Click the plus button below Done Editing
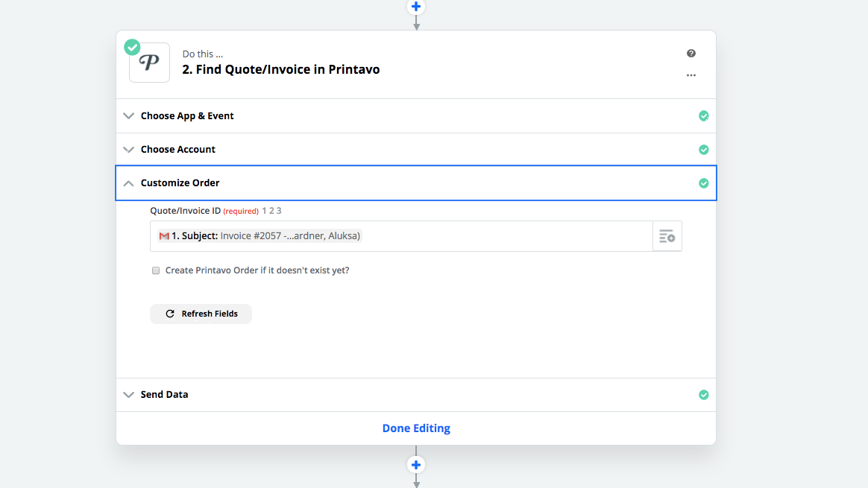 (416, 465)
